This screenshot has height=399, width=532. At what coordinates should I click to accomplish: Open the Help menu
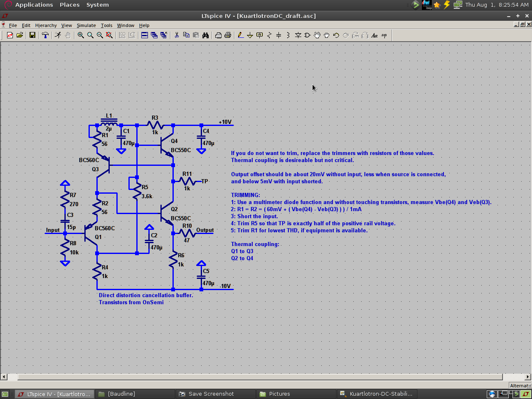pyautogui.click(x=144, y=25)
